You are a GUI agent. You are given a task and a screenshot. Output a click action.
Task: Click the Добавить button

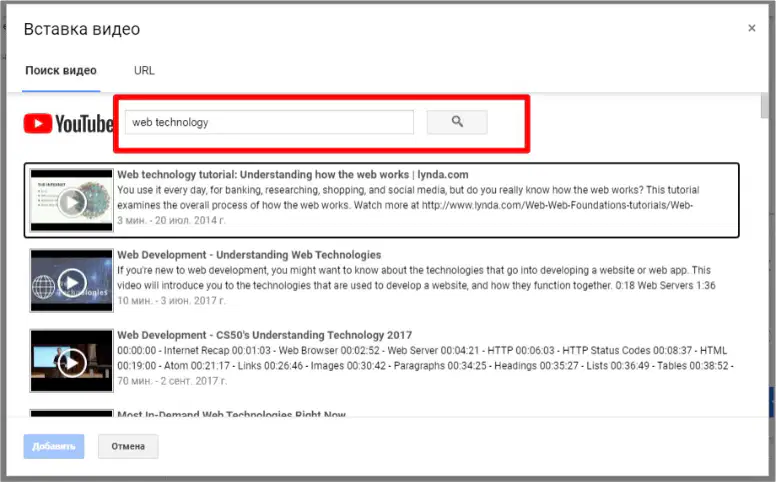(53, 446)
